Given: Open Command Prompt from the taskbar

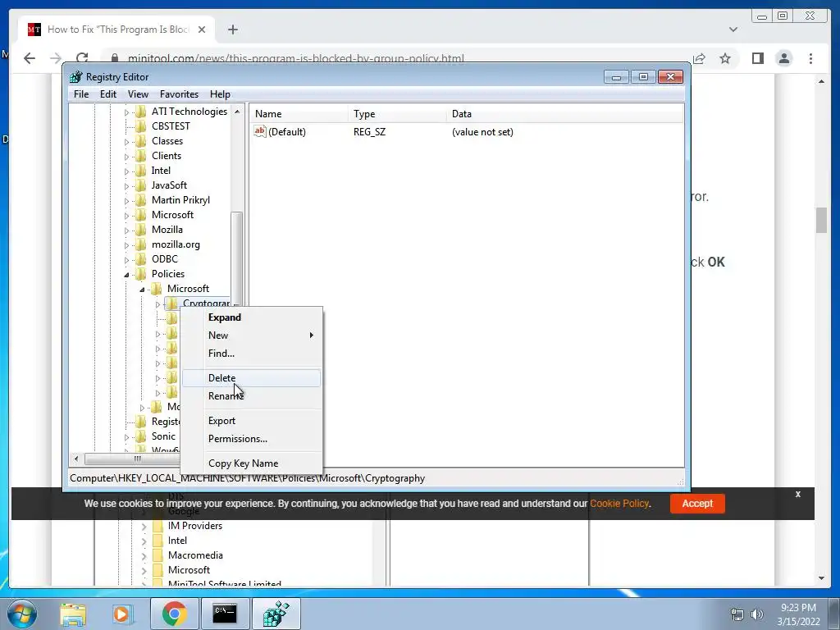Looking at the screenshot, I should 225,614.
